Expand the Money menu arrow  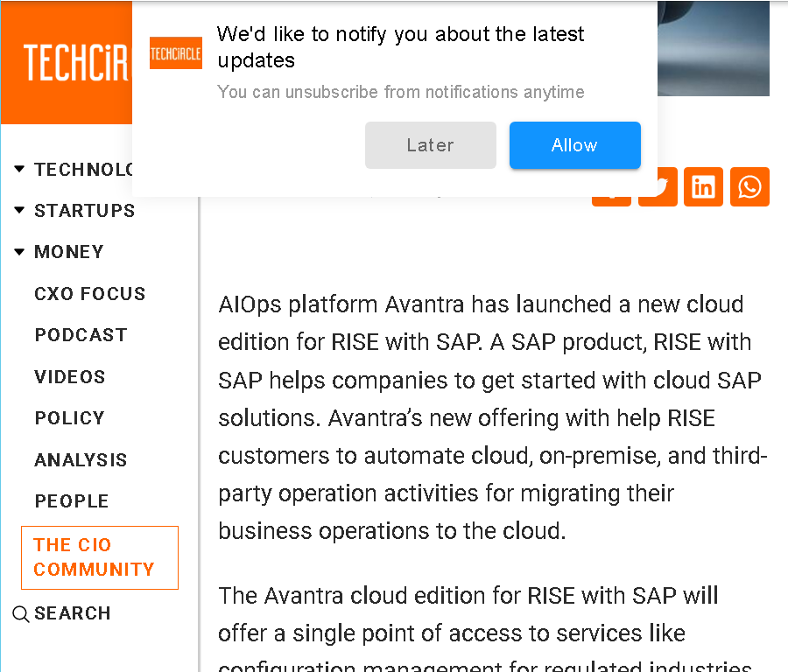click(19, 252)
